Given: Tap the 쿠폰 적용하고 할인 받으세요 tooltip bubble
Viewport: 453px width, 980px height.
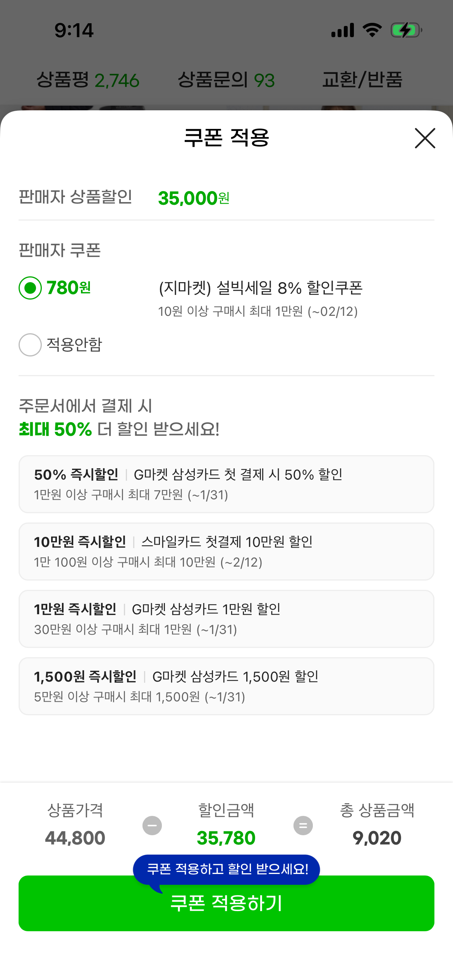Looking at the screenshot, I should (x=227, y=869).
